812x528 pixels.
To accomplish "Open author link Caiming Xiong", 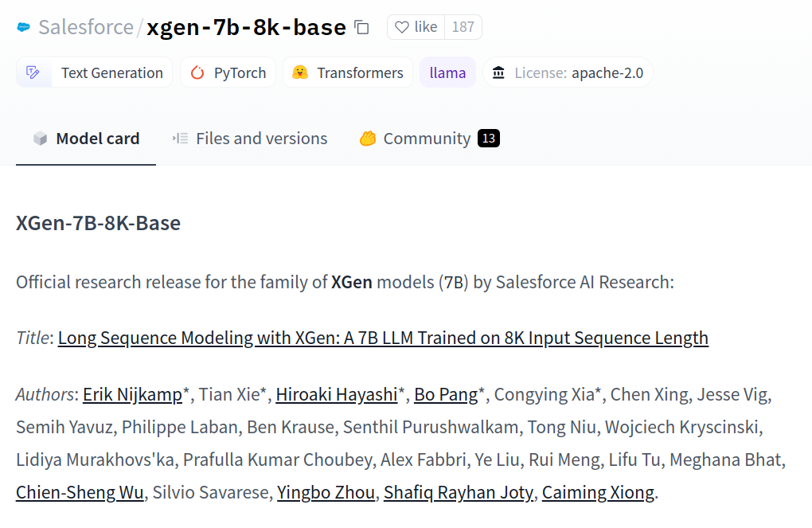I will (x=598, y=492).
